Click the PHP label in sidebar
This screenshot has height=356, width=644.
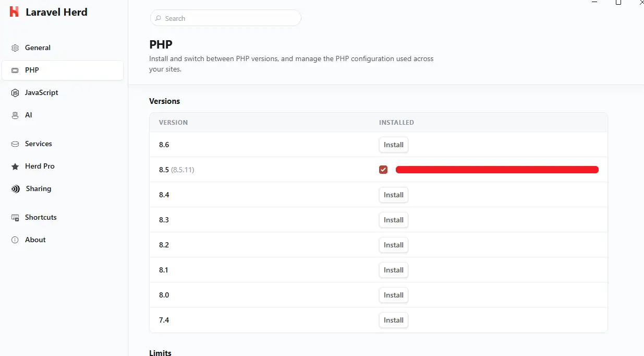point(32,70)
